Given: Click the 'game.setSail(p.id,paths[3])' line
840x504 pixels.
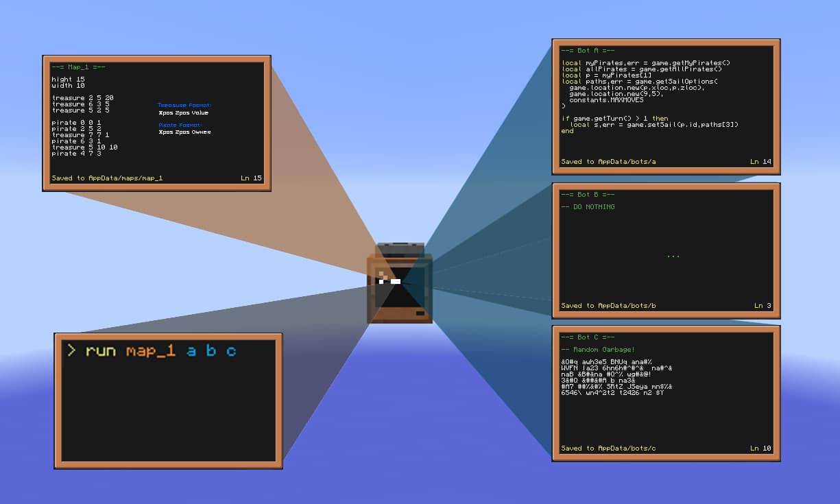Looking at the screenshot, I should coord(654,125).
